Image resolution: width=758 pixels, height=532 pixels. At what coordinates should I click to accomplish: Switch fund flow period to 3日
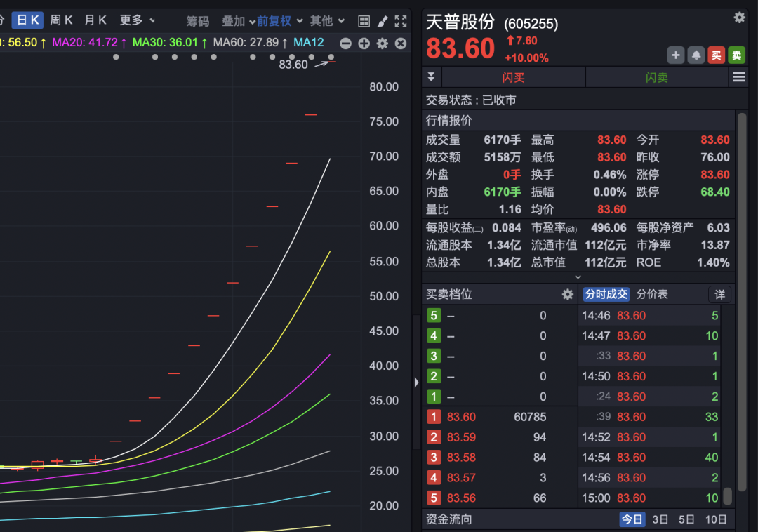point(660,519)
